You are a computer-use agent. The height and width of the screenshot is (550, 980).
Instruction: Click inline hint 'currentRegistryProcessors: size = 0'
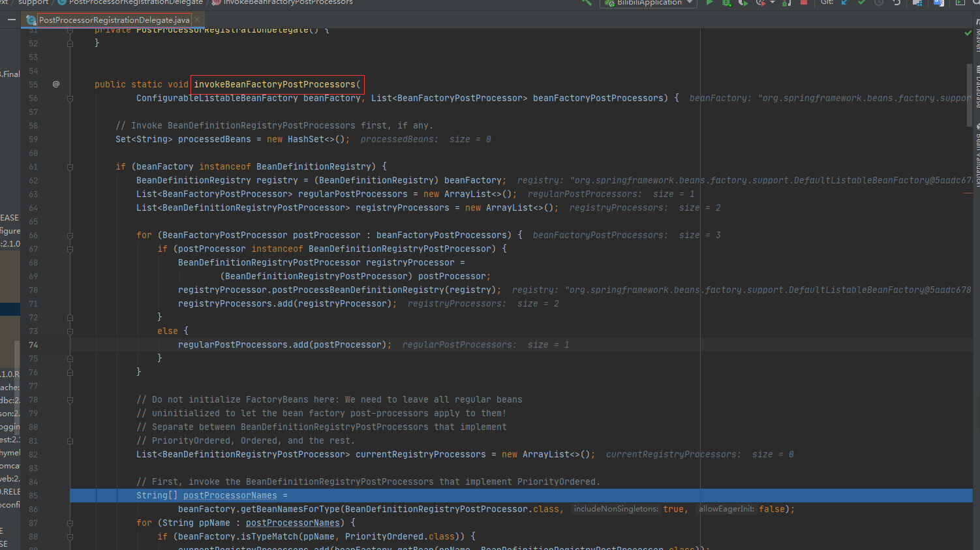(x=699, y=455)
